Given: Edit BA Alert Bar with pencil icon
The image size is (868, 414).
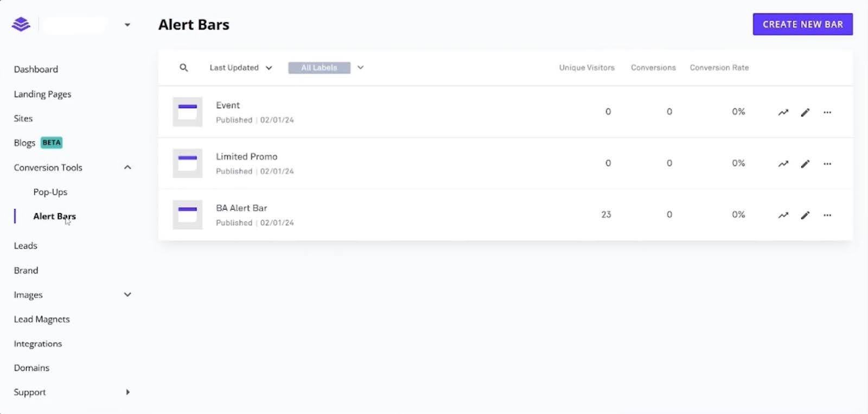Looking at the screenshot, I should [805, 215].
